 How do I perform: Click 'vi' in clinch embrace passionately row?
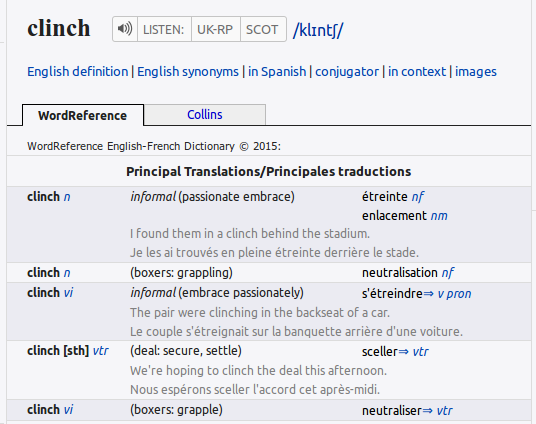(x=68, y=293)
